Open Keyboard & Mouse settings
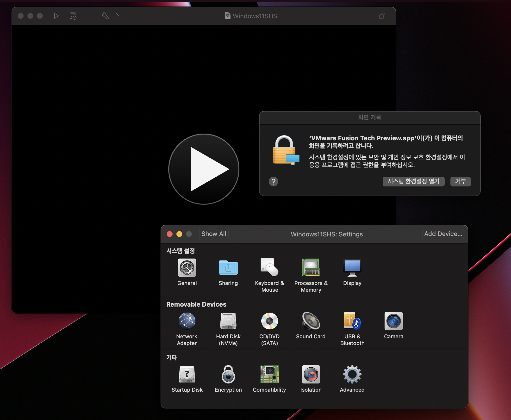This screenshot has height=420, width=511. 269,268
